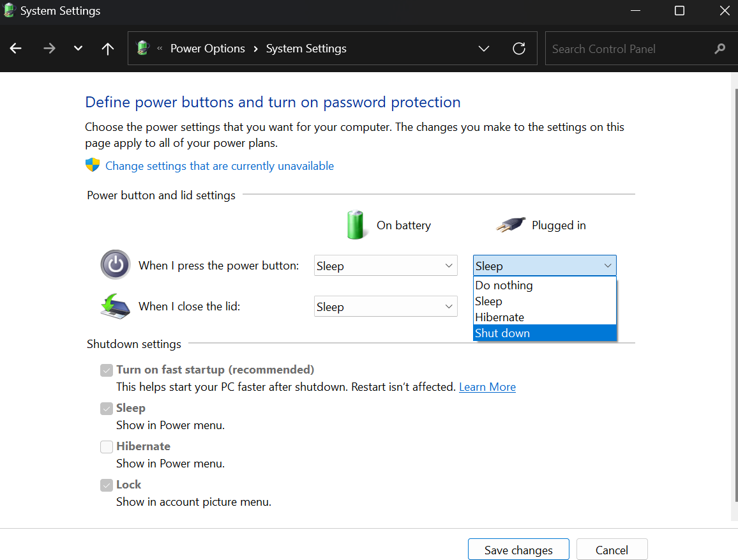Click the search magnifier icon

coord(720,49)
